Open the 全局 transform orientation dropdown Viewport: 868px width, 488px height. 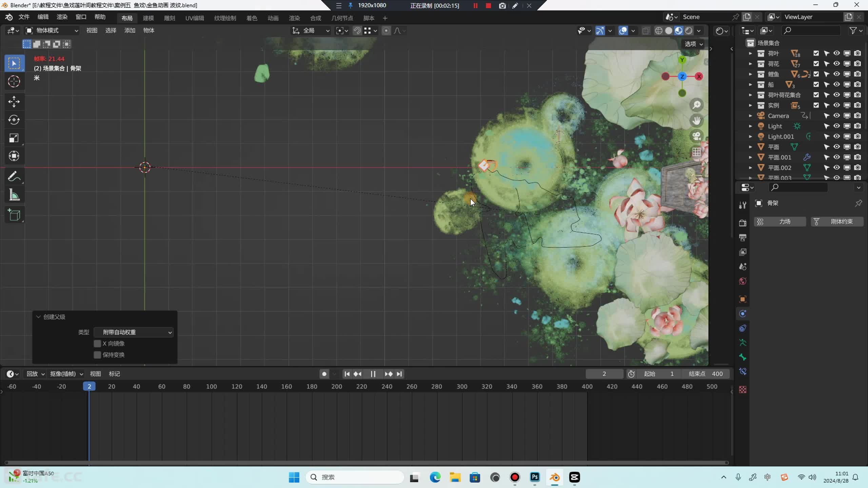311,31
